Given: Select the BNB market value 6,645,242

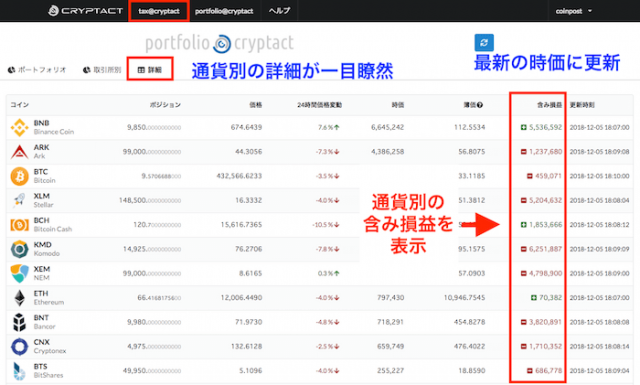Looking at the screenshot, I should (x=387, y=127).
